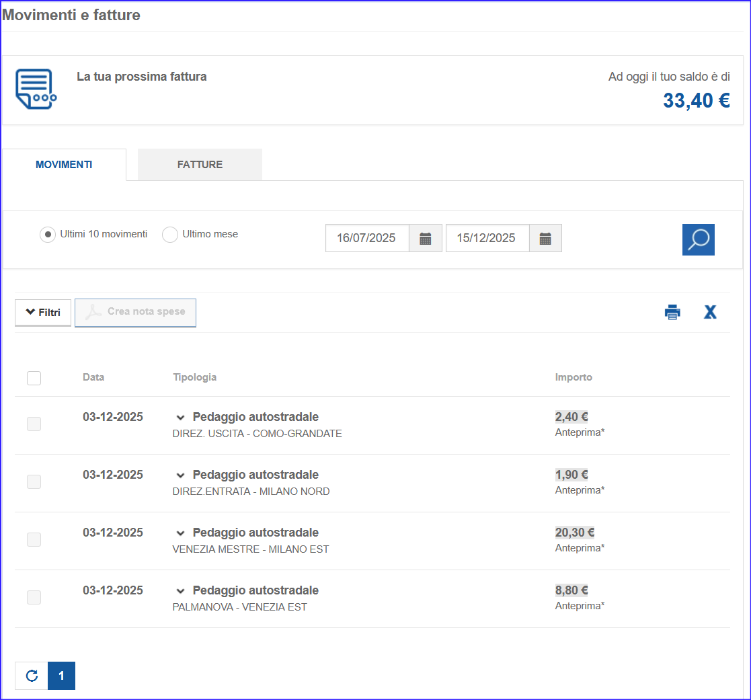Select the Ultimi 10 movimenti radio
This screenshot has height=700, width=751.
48,234
